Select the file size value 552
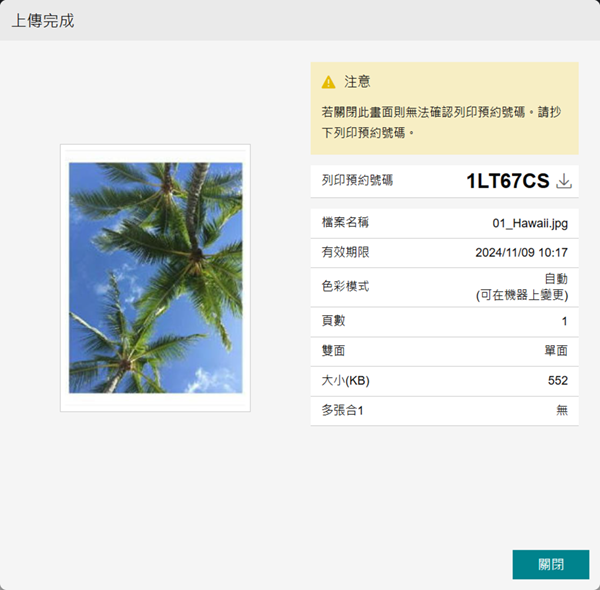 557,381
